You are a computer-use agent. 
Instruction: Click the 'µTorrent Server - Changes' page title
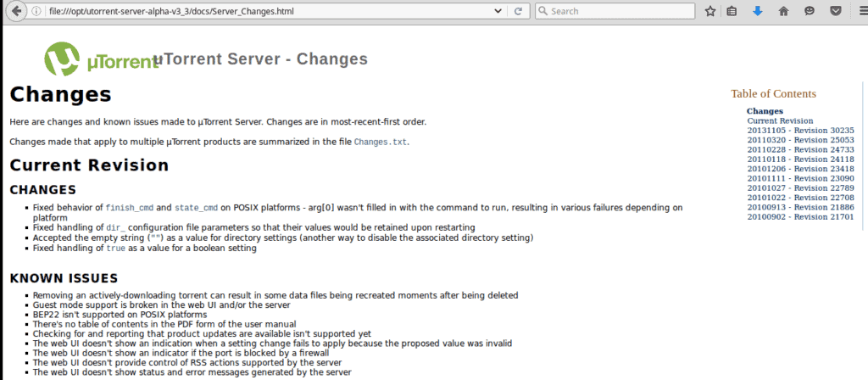pos(261,59)
